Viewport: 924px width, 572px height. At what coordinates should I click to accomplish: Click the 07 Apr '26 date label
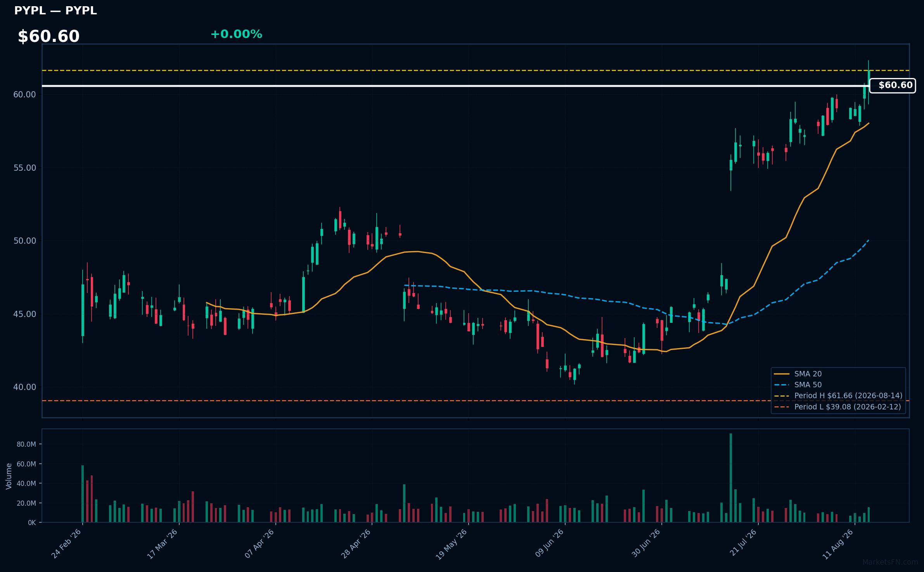point(259,544)
